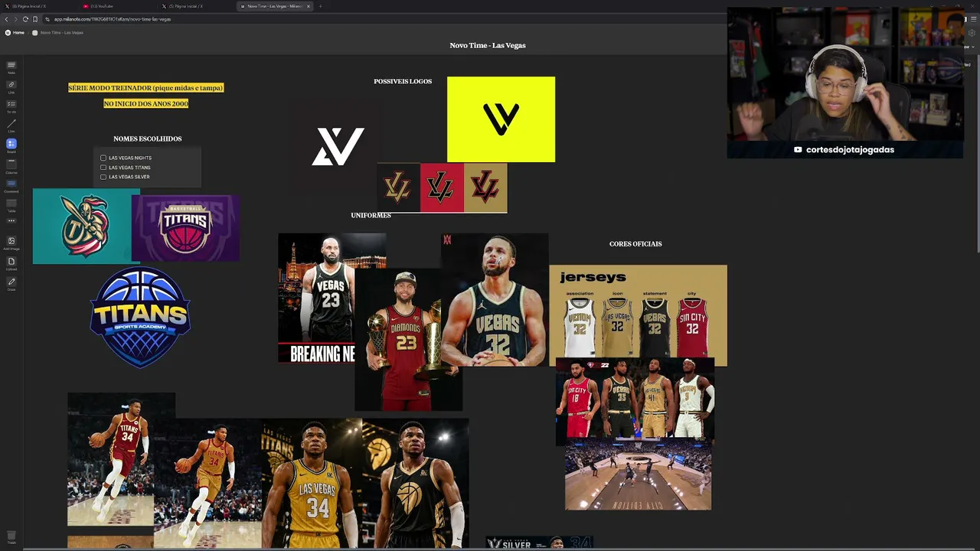
Task: Select the purple Titans Basketball logo
Action: [x=185, y=228]
